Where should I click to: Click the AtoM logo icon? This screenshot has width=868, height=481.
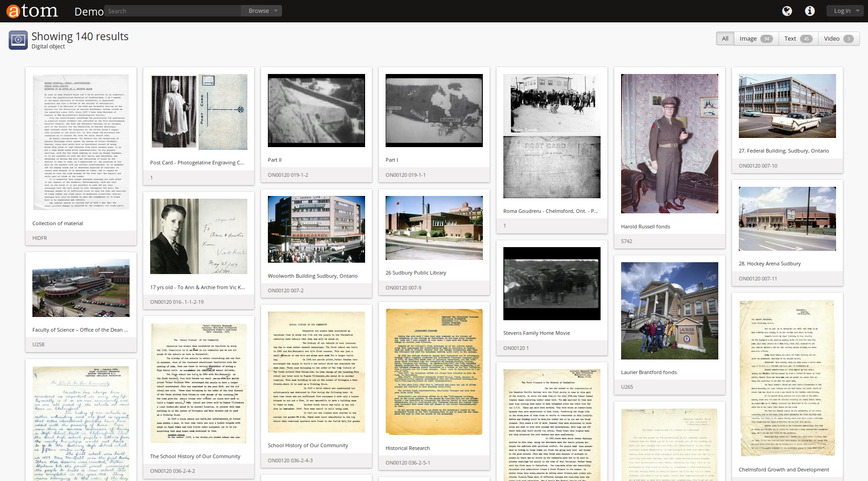[32, 11]
